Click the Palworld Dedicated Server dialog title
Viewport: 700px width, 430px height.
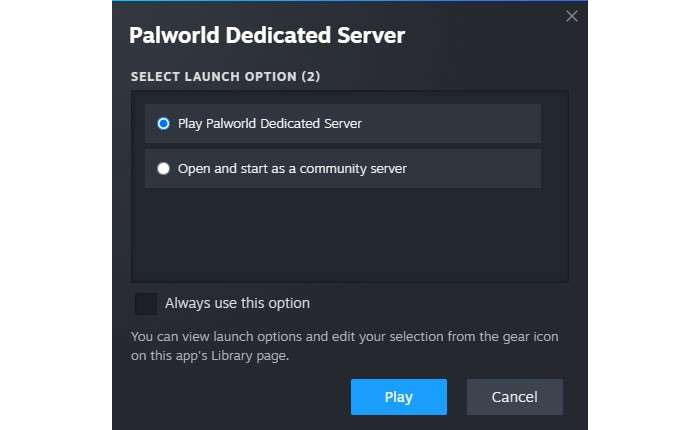(x=267, y=36)
